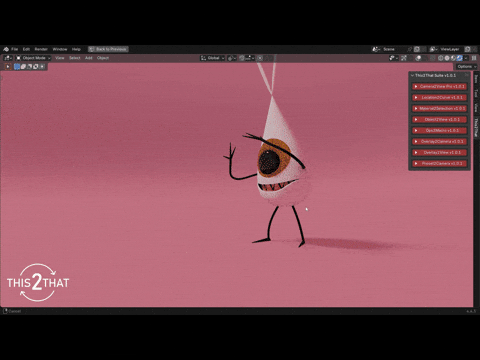Choose the invert selection mode icon
480x360 pixels.
click(36, 66)
